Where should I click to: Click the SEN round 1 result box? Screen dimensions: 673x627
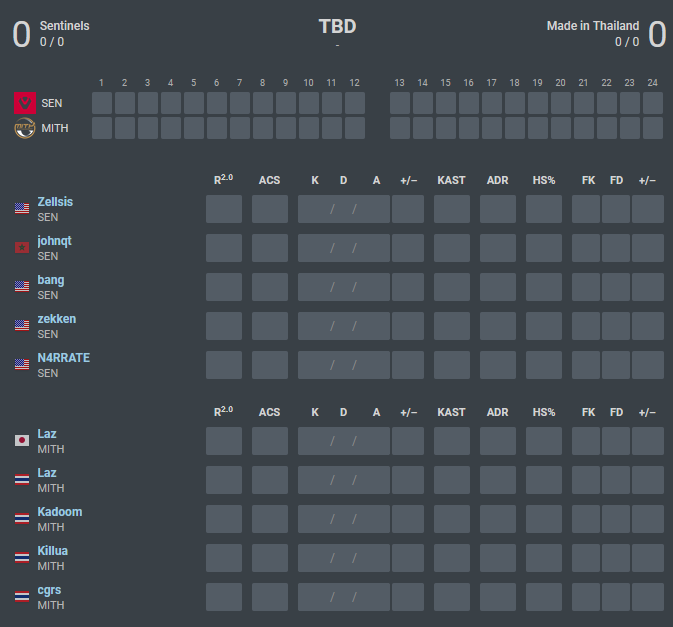click(102, 103)
